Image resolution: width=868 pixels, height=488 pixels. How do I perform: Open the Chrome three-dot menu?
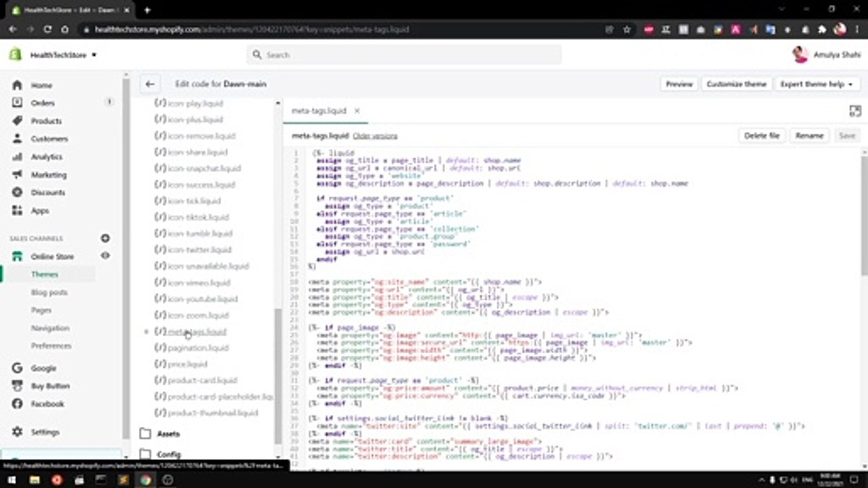(x=857, y=29)
